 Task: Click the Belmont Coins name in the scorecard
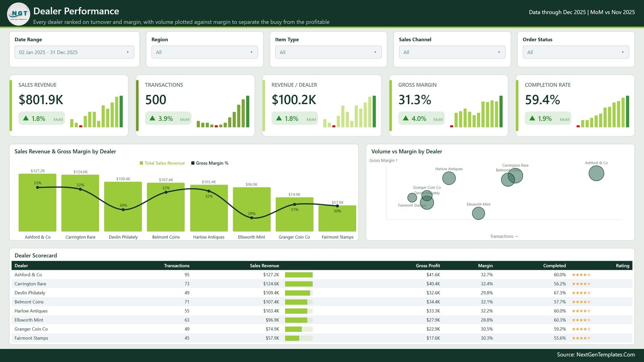(29, 302)
